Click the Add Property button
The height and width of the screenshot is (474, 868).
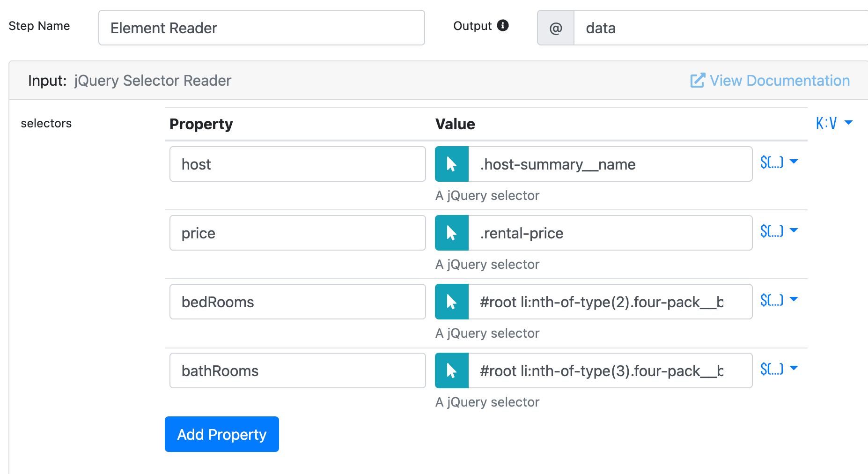click(x=222, y=434)
